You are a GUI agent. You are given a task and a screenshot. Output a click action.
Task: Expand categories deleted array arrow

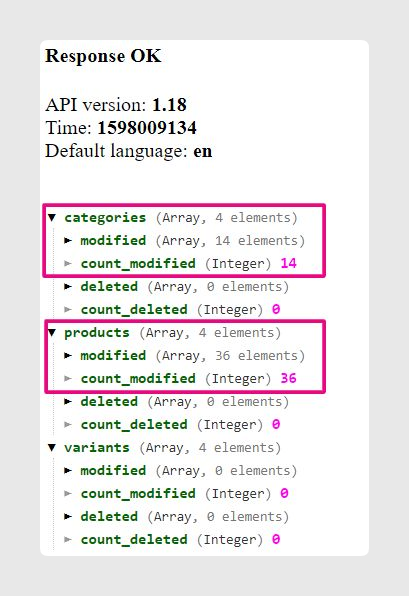(68, 287)
